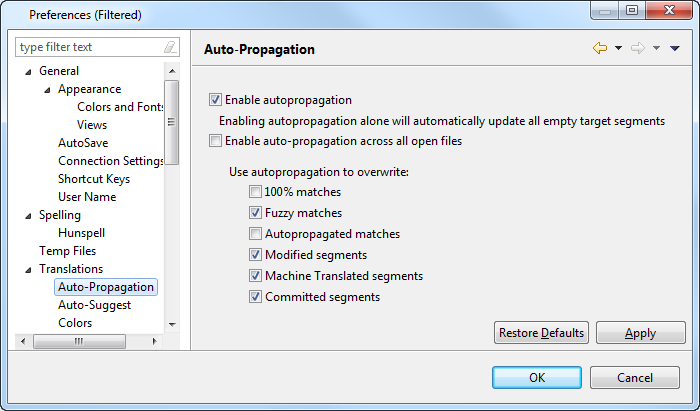Viewport: 700px width, 411px height.
Task: Collapse the Spelling tree node
Action: point(28,216)
